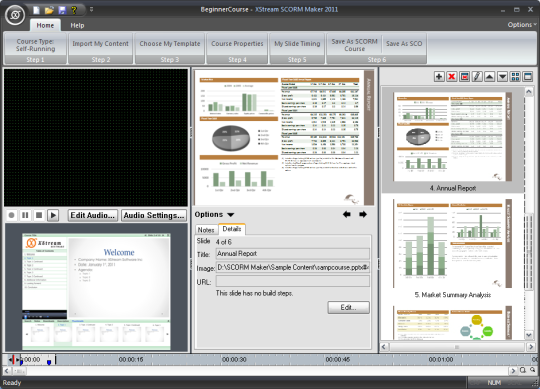Screen dimensions: 540x389
Task: Switch to the single slide view icon
Action: point(528,76)
